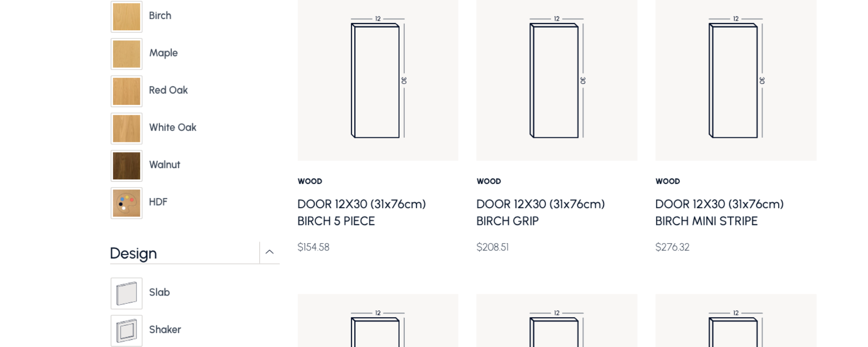Click the Shaker door design icon
The width and height of the screenshot is (868, 347).
127,330
